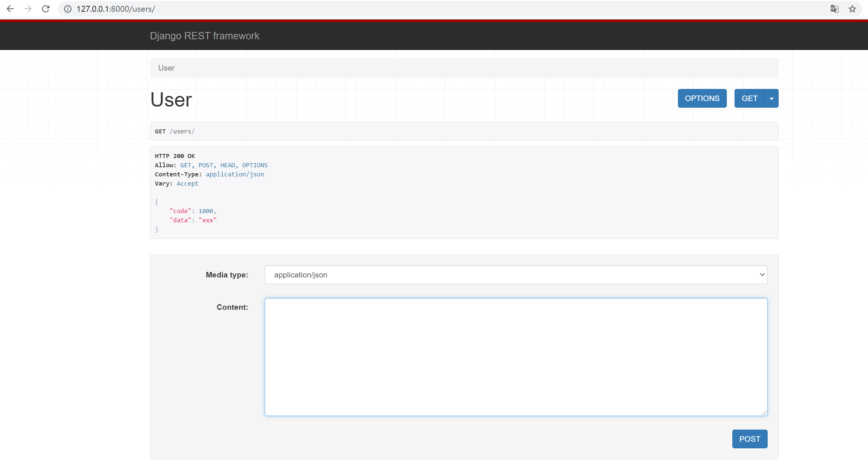Image resolution: width=868 pixels, height=470 pixels.
Task: Click the site info icon in address bar
Action: [x=68, y=9]
